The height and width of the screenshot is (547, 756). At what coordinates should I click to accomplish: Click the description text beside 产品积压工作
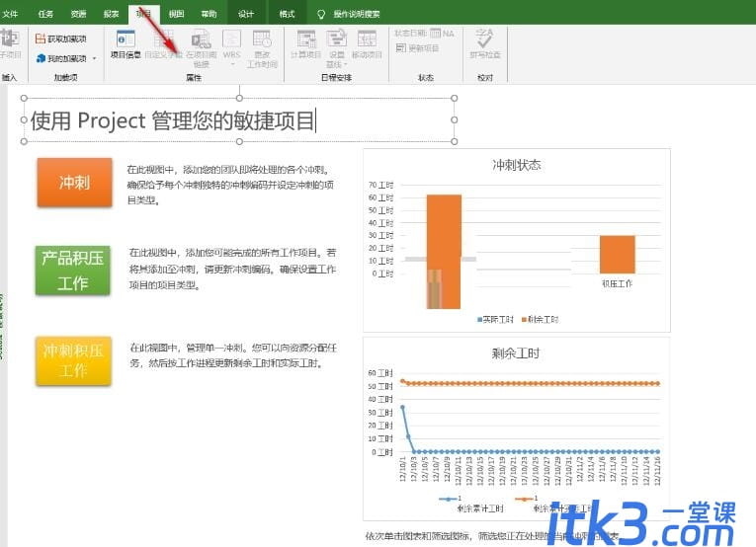[232, 269]
